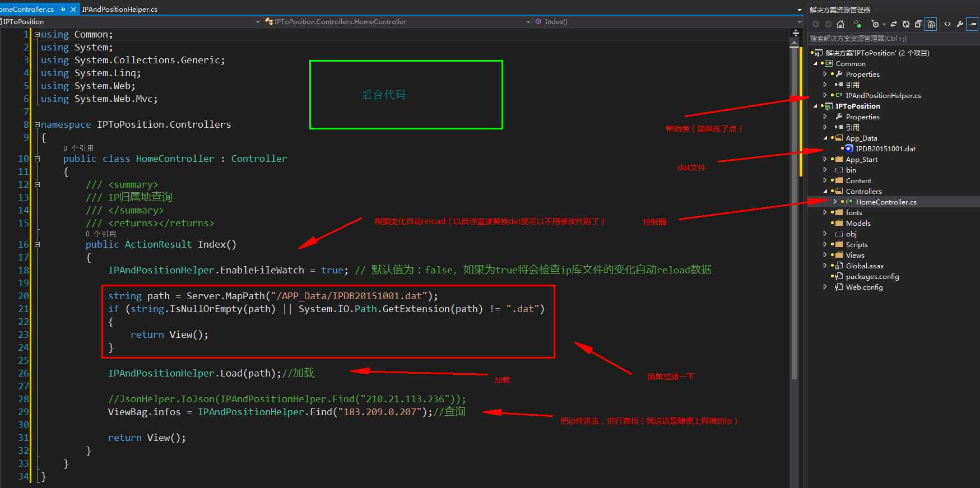Collapse the App_Data folder node
This screenshot has height=488, width=980.
click(x=825, y=138)
